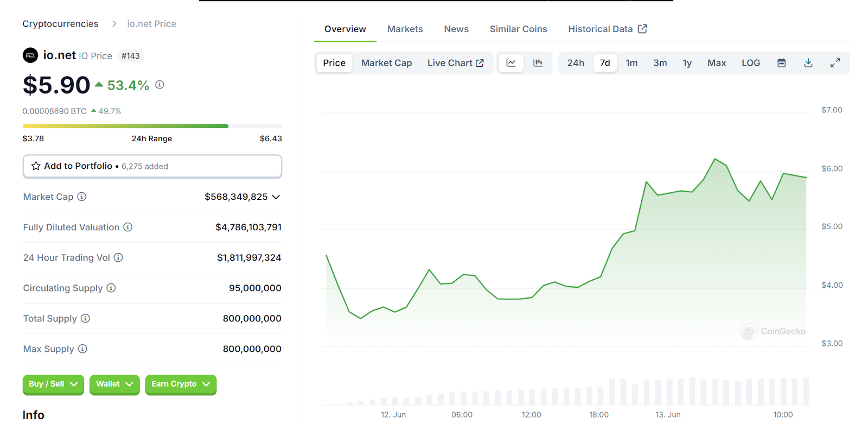The height and width of the screenshot is (423, 868).
Task: Click the external link icon on Live Chart
Action: (x=480, y=63)
